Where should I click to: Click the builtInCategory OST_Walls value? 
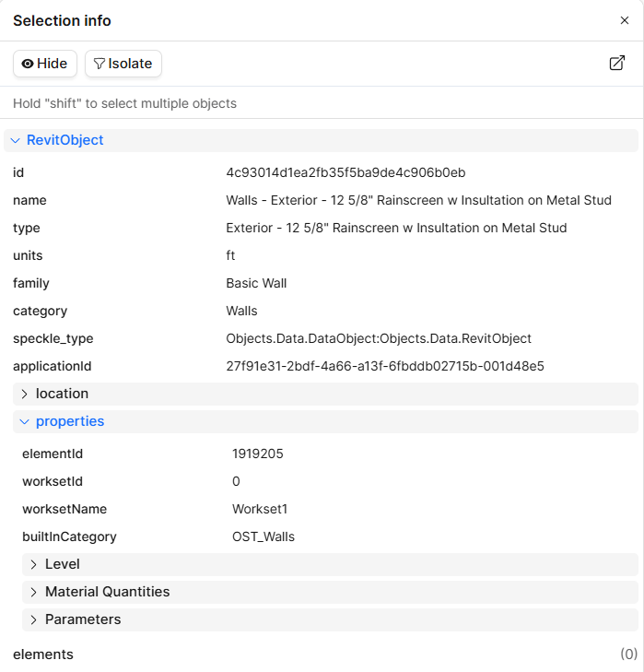pyautogui.click(x=263, y=537)
